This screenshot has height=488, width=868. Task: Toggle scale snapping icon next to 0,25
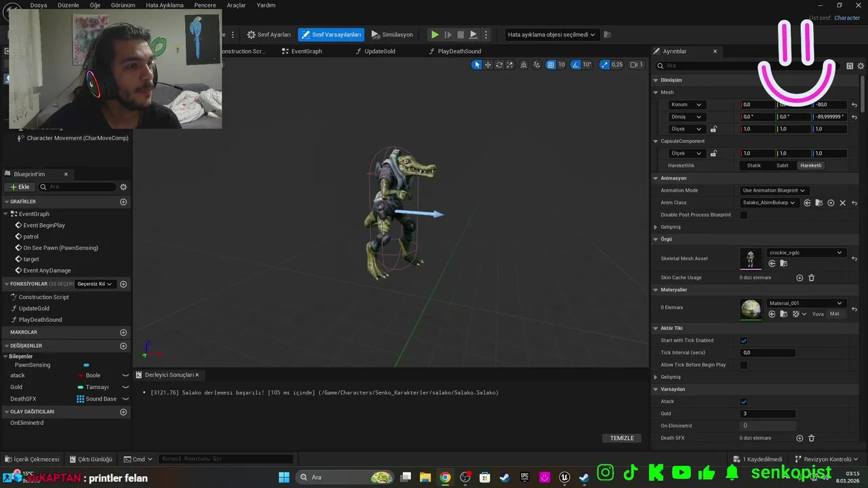[x=604, y=64]
